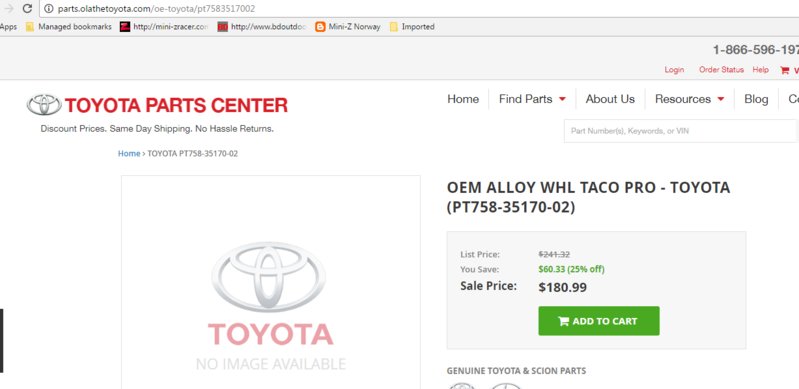This screenshot has width=799, height=389.
Task: Check Order Status link
Action: pos(721,70)
